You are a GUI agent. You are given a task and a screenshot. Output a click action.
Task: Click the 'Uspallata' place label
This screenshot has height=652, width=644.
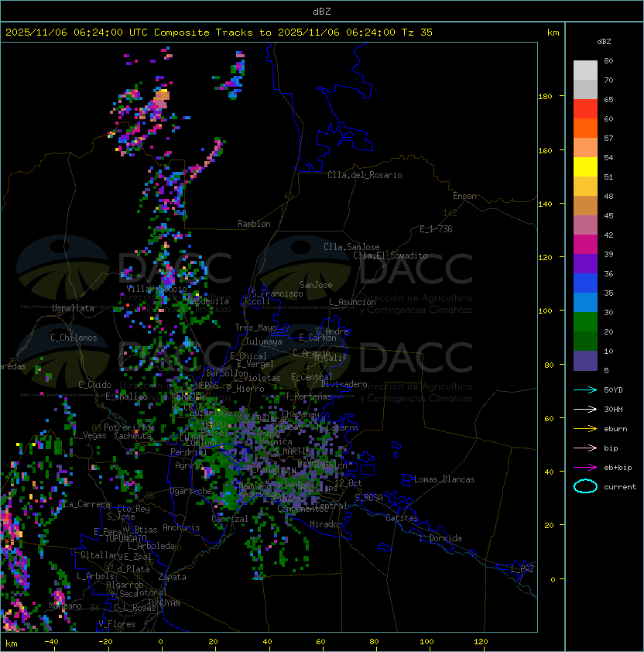[x=73, y=308]
